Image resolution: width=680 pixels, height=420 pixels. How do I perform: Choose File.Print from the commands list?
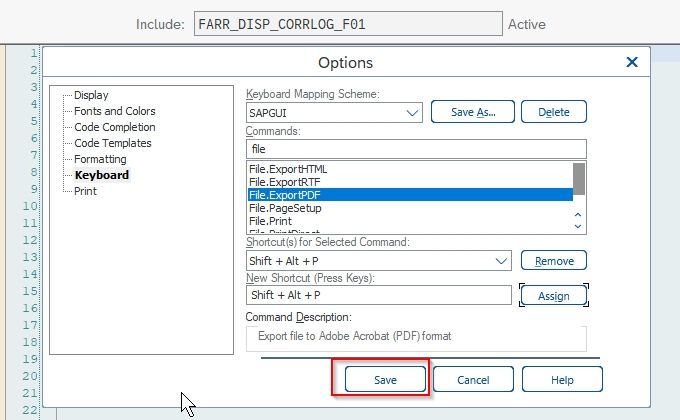tap(270, 221)
